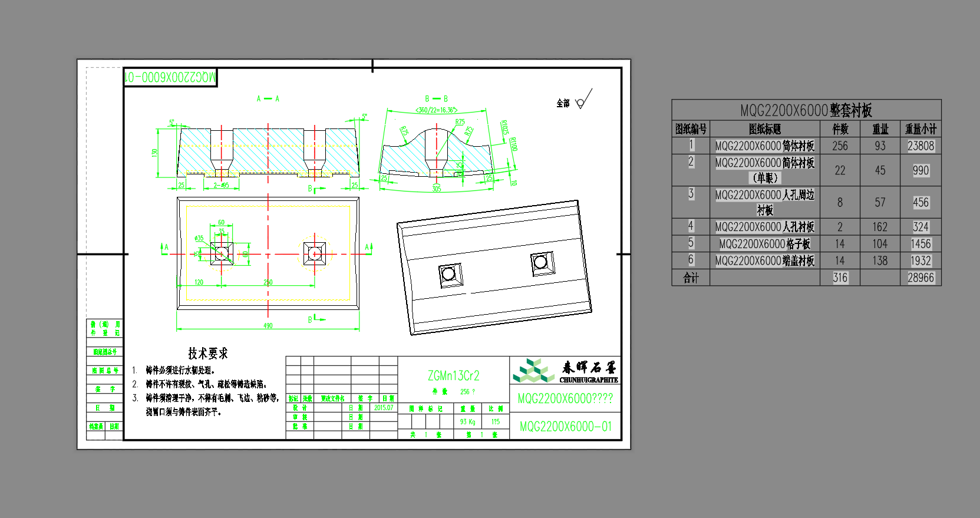The width and height of the screenshot is (980, 518).
Task: Click the "93 Kg" weight value in title block
Action: coord(467,422)
